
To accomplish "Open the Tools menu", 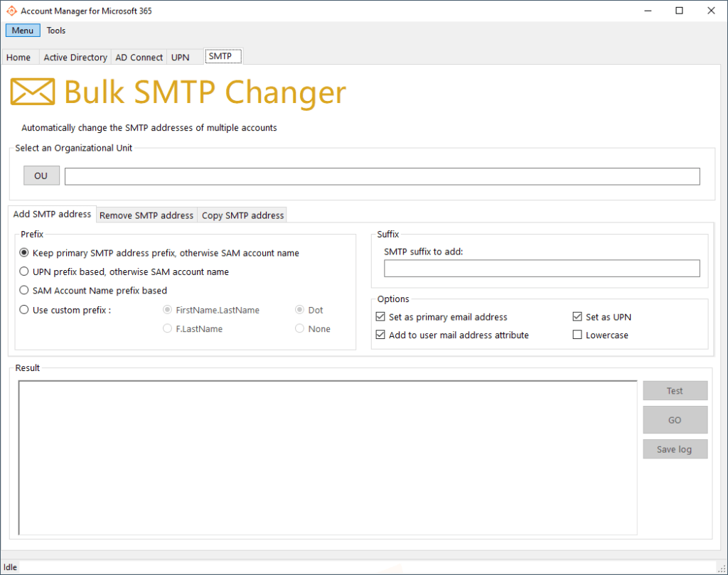I will pyautogui.click(x=55, y=31).
